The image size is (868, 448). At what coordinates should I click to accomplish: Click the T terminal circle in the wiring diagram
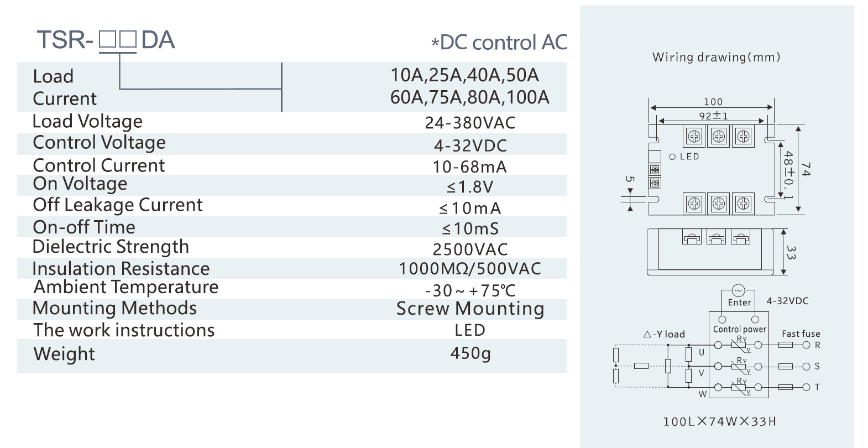pos(807,387)
